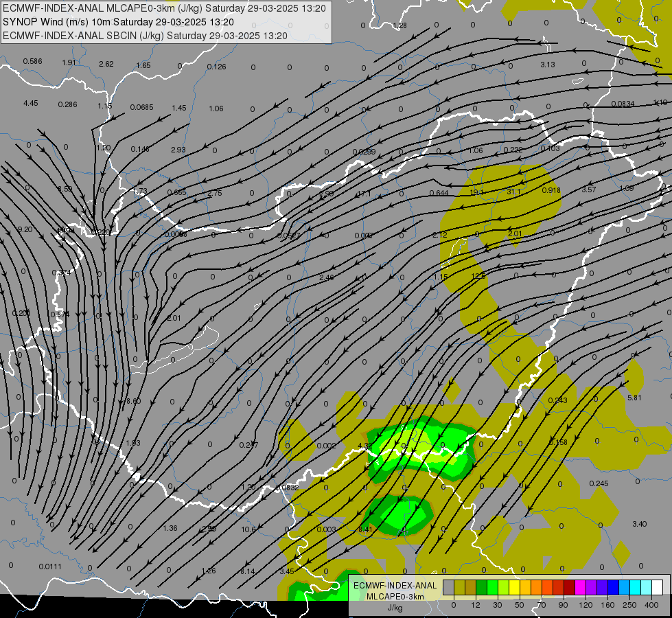Image resolution: width=672 pixels, height=618 pixels.
Task: Click the map value 10.6
Action: (248, 529)
